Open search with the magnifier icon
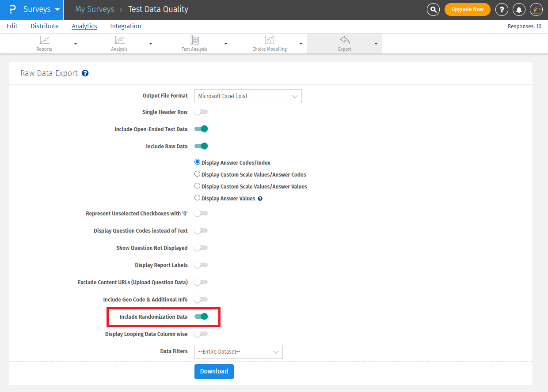Screen dimensions: 548x392 [x=434, y=9]
